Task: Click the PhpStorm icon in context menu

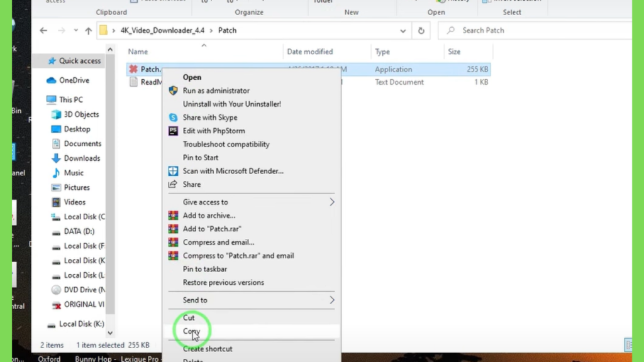Action: 174,131
